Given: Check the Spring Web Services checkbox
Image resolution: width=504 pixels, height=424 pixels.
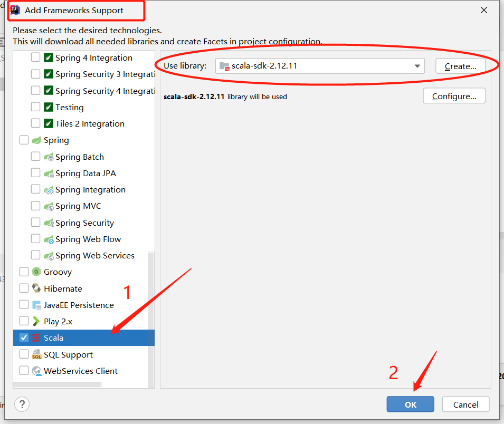Looking at the screenshot, I should [35, 255].
